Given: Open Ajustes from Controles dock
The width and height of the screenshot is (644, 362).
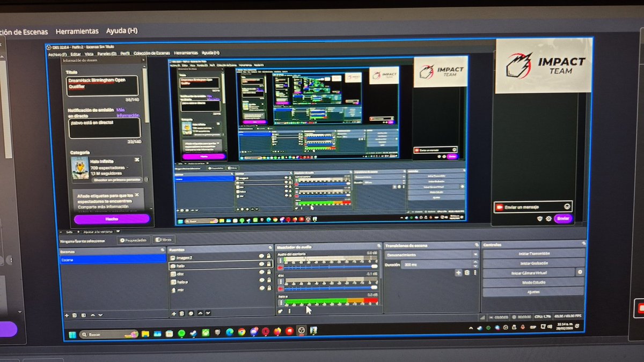Looking at the screenshot, I should (x=534, y=292).
